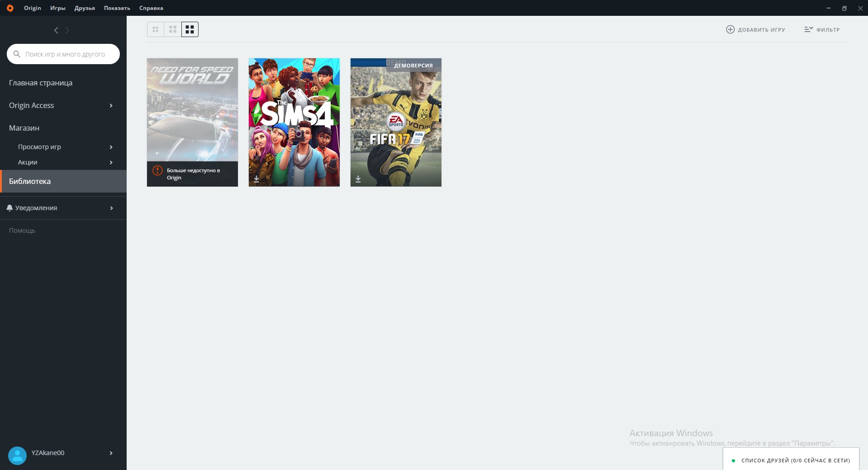Screen dimensions: 868x470
Task: Focus the game search field
Action: (x=63, y=54)
